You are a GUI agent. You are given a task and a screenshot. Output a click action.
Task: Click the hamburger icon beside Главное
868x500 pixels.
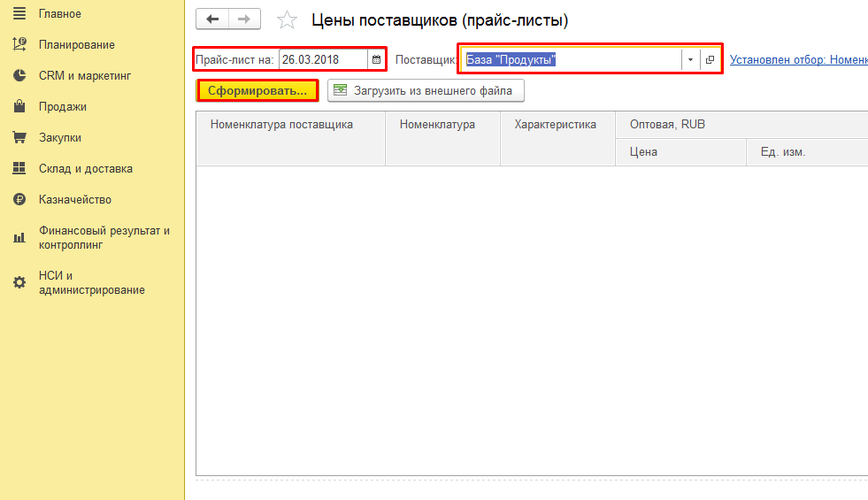pyautogui.click(x=19, y=14)
